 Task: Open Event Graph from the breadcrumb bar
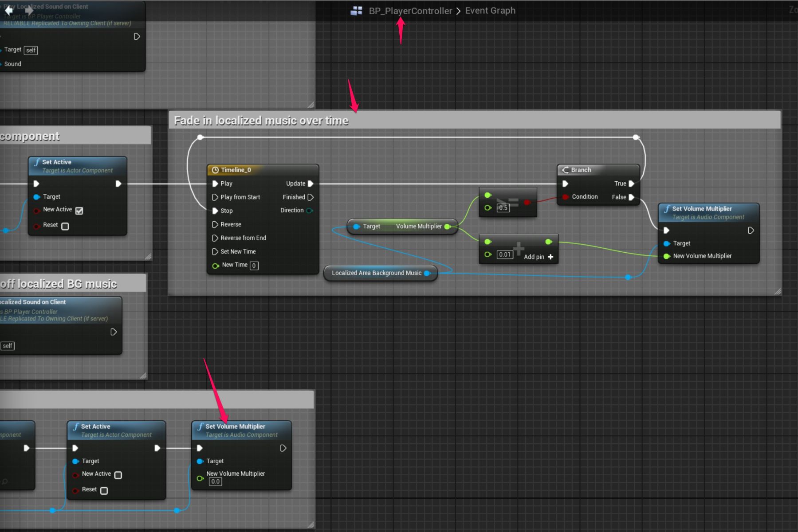pos(490,11)
